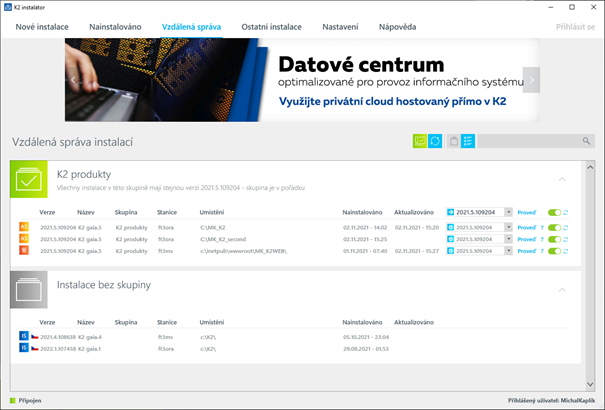Toggle switch for MK_K2WEB installation
The width and height of the screenshot is (605, 410).
coord(554,251)
